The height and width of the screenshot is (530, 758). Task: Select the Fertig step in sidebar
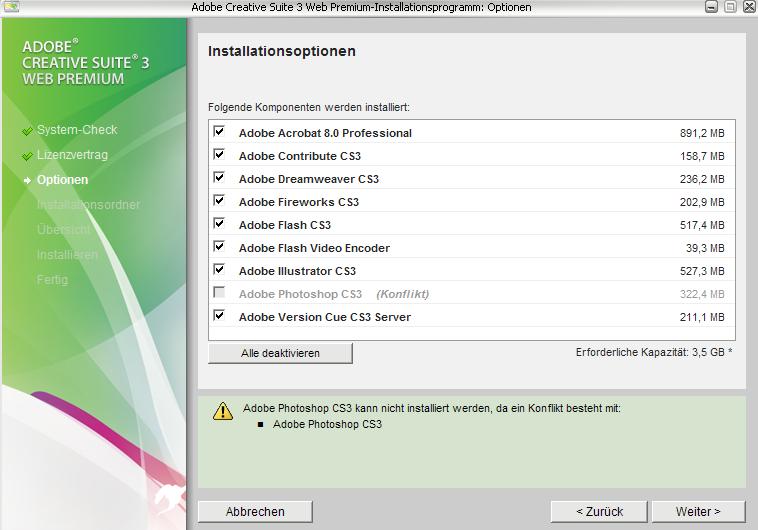point(52,280)
